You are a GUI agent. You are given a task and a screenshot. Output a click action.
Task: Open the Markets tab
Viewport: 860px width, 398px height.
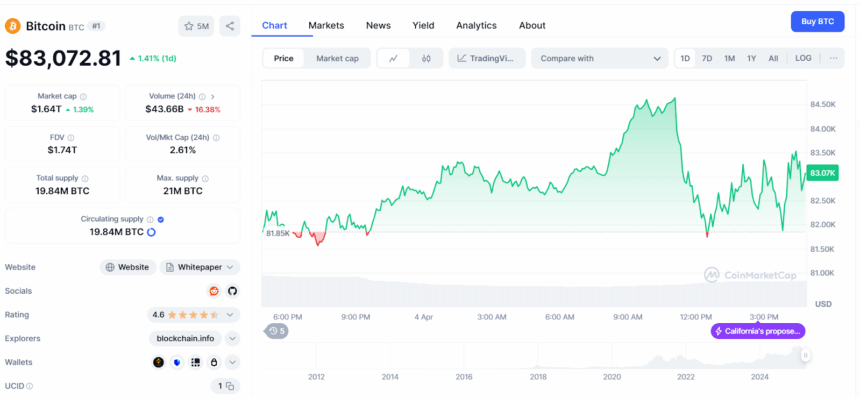(x=326, y=25)
